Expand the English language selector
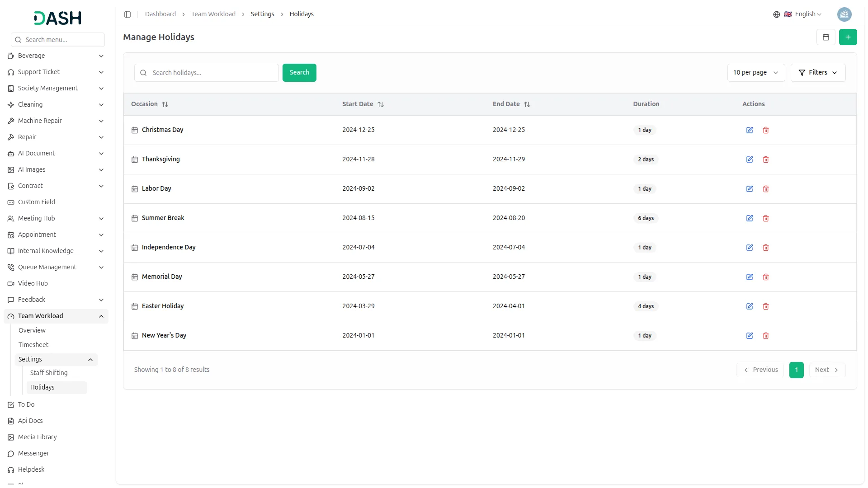Screen dimensions: 868x488 coord(806,14)
